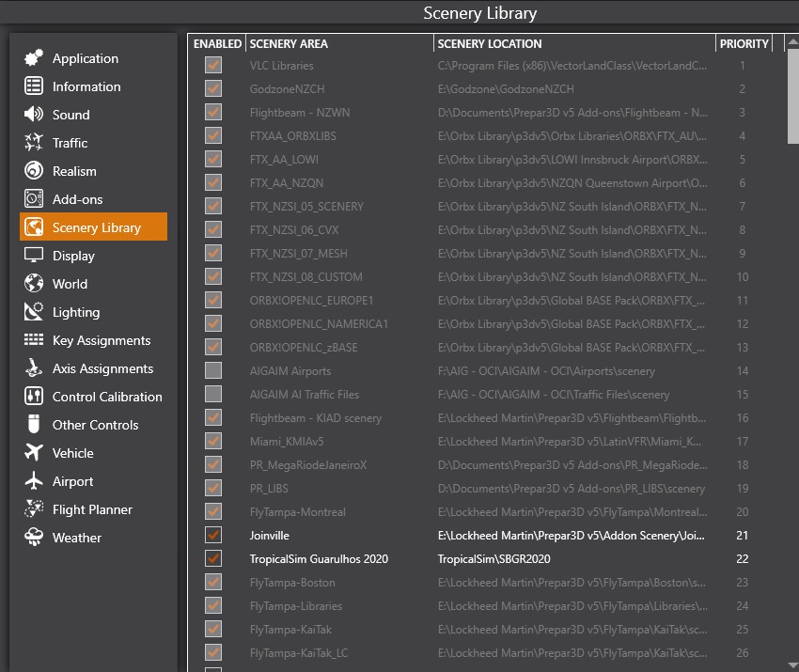Screen dimensions: 799x672
Task: Select the FlyTampa-Boston scenery area
Action: (x=292, y=583)
